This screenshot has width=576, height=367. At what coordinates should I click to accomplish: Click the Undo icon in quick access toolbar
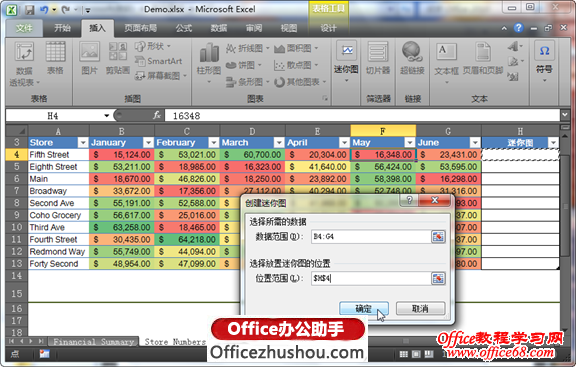coord(44,10)
